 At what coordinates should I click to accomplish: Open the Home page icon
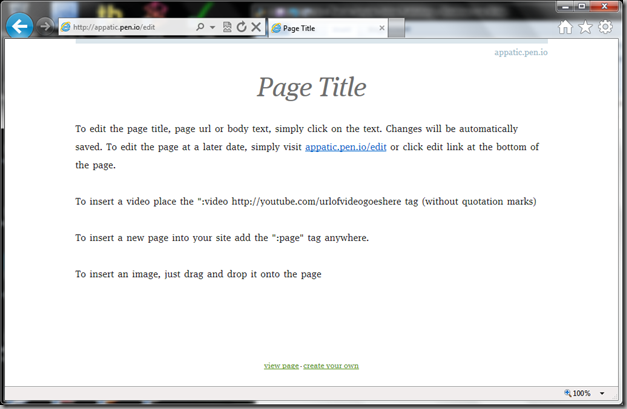click(x=565, y=27)
